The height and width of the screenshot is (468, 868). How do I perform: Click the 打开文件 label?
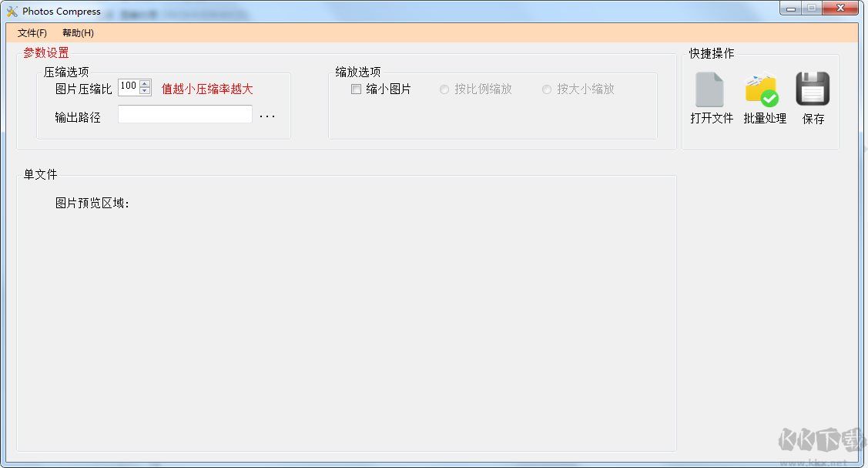[x=712, y=118]
